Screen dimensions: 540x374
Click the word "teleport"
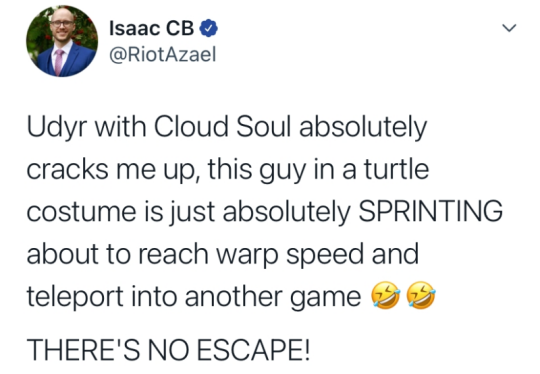point(75,297)
